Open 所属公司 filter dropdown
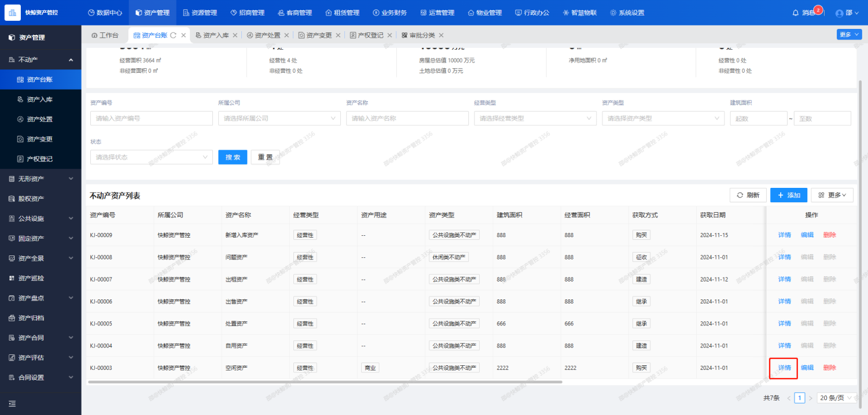Image resolution: width=868 pixels, height=415 pixels. click(279, 118)
